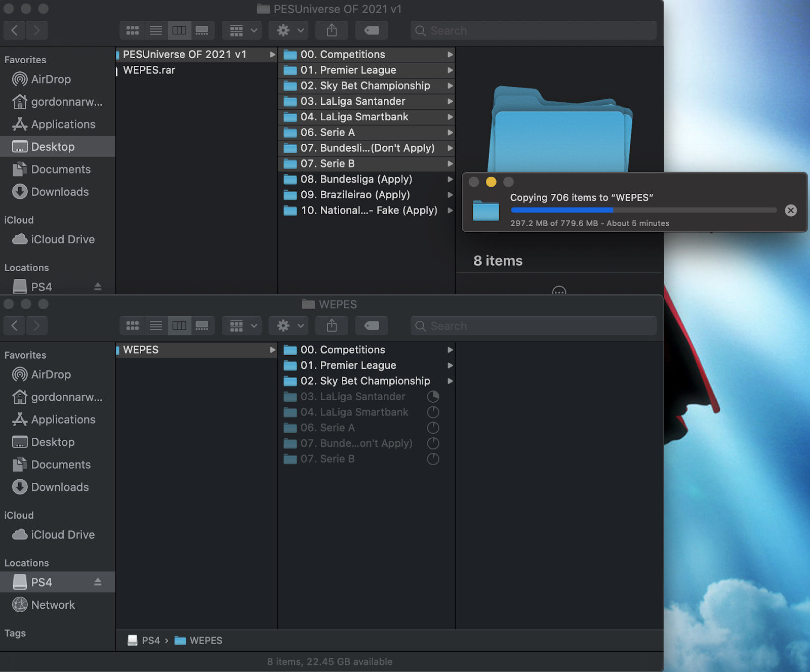810x672 pixels.
Task: Click Search field in PESUniverse window
Action: tap(534, 30)
